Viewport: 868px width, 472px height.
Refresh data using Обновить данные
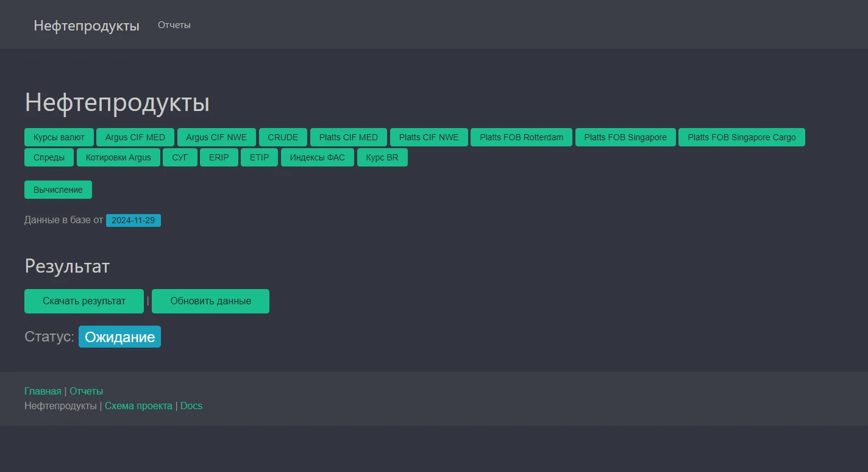(210, 301)
